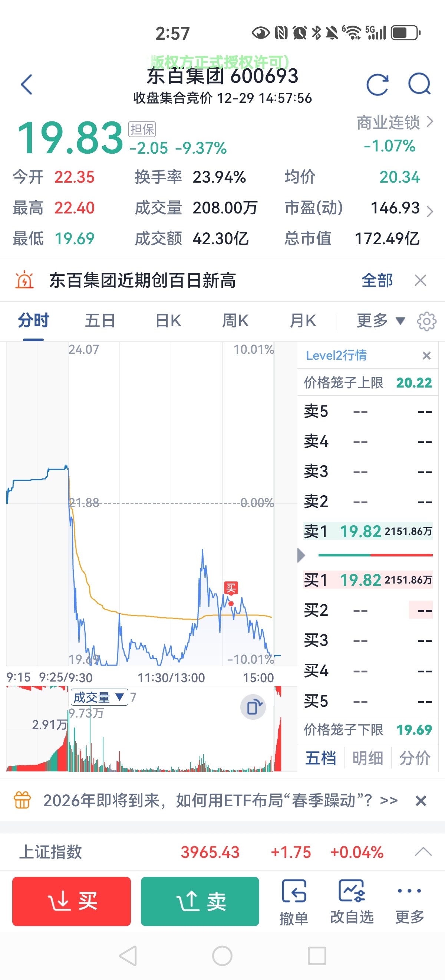
Task: Switch to the 分价 tab
Action: [x=415, y=758]
